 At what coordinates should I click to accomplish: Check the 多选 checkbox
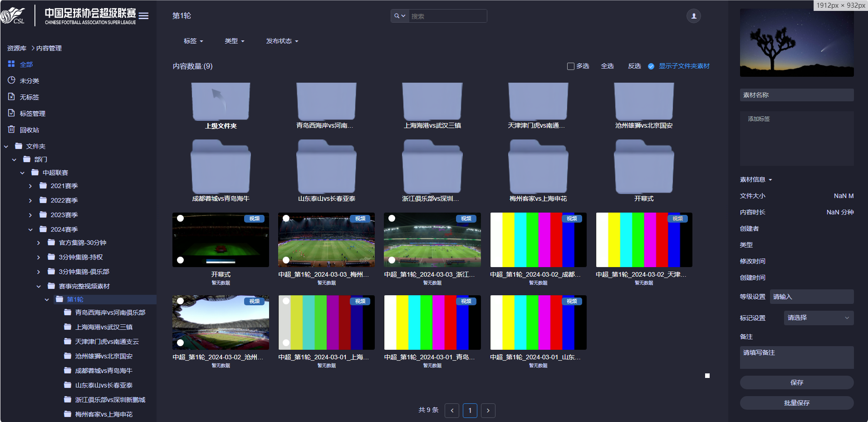coord(570,66)
